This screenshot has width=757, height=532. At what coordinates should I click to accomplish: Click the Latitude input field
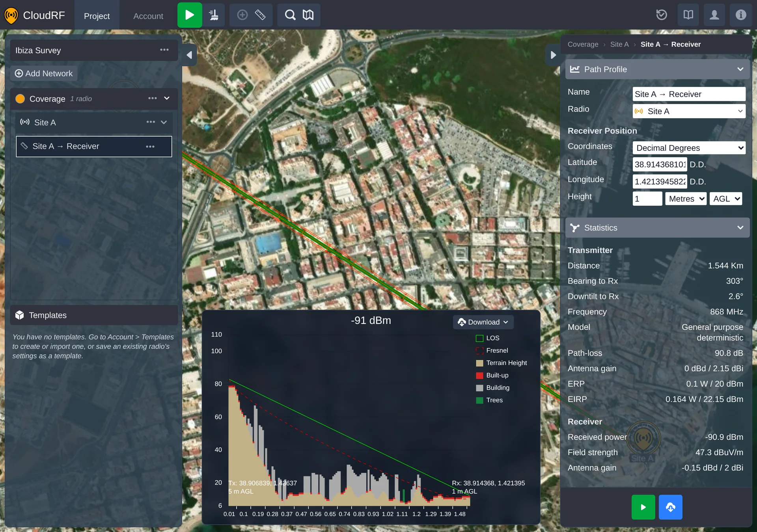[x=660, y=164]
